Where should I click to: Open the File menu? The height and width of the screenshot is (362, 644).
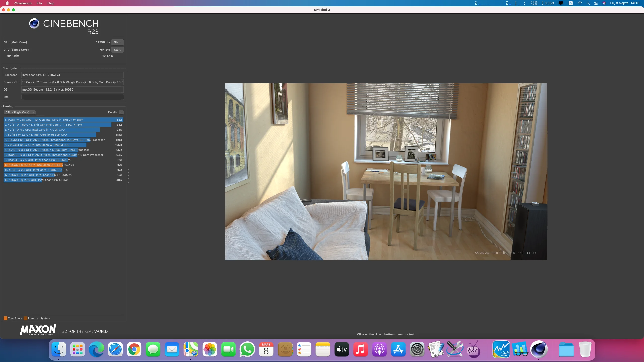click(39, 3)
